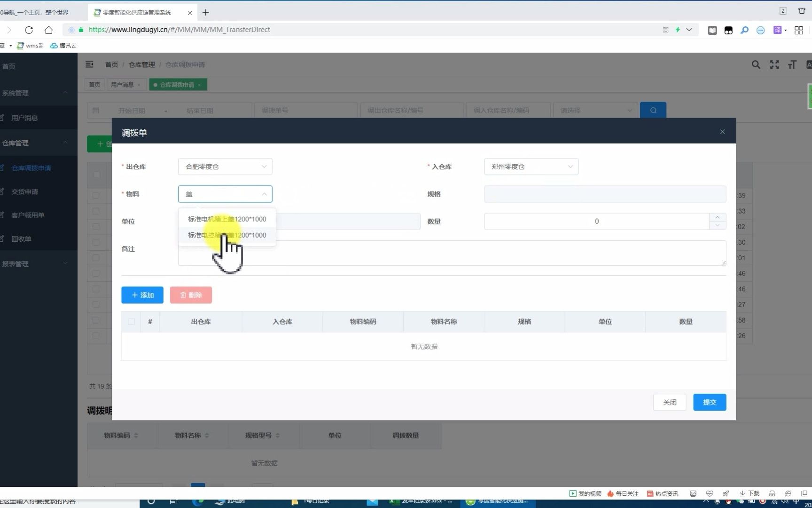Go to browser home page icon

click(x=48, y=30)
